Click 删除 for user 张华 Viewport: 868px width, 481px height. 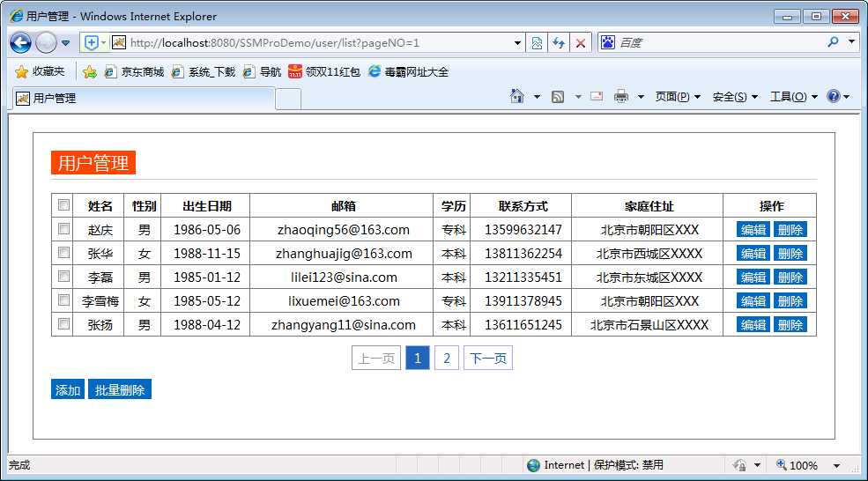click(790, 254)
